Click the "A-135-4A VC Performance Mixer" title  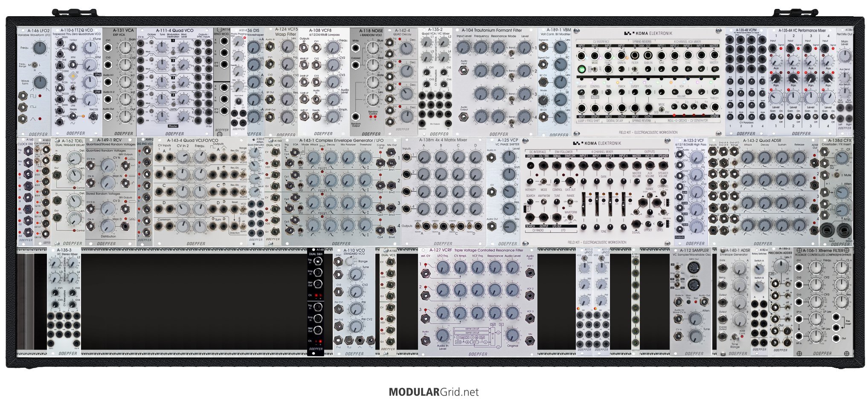tap(802, 30)
